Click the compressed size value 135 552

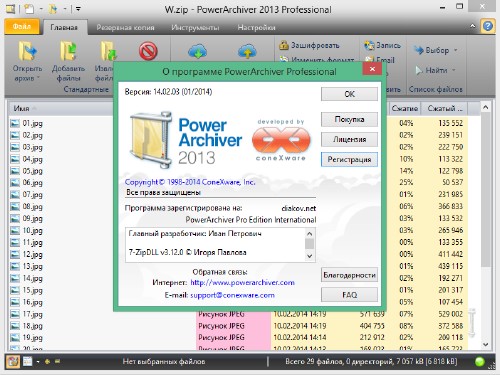coord(451,123)
